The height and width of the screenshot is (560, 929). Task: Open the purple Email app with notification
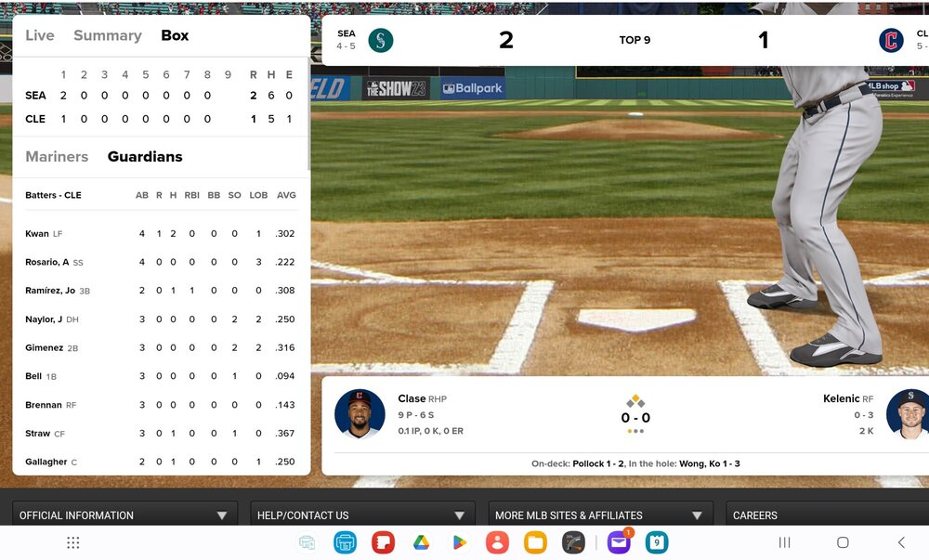click(619, 542)
